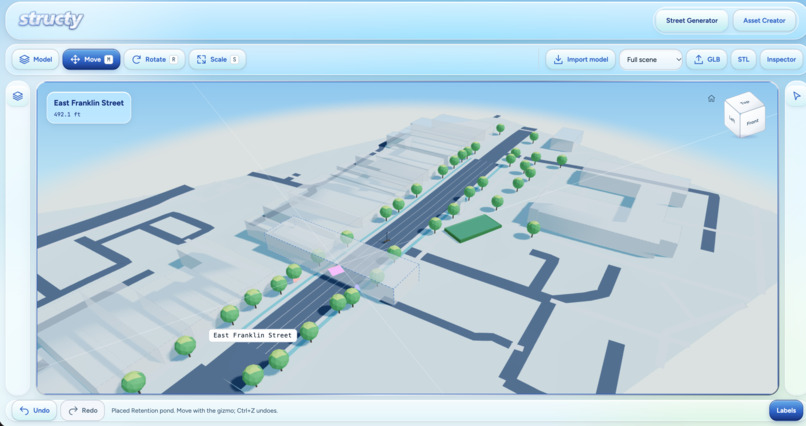Export scene as GLB
The image size is (806, 426).
(707, 60)
